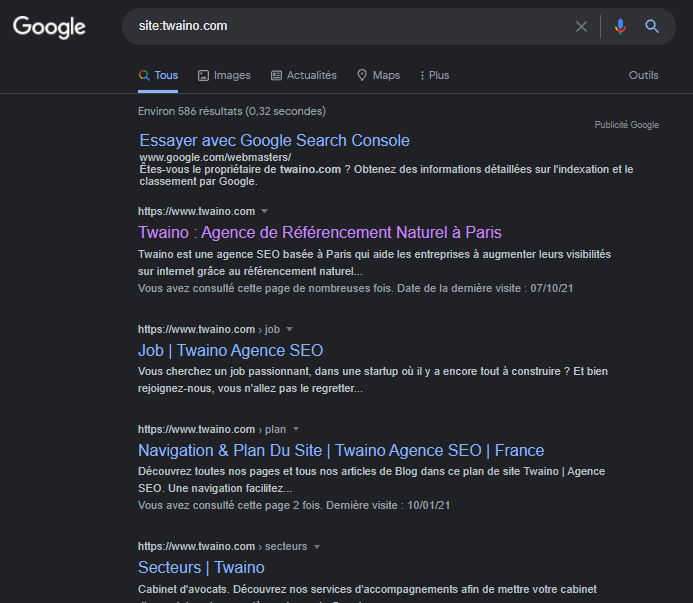Expand the dropdown arrow beside https://www.twaino.com
693x603 pixels.
point(264,211)
